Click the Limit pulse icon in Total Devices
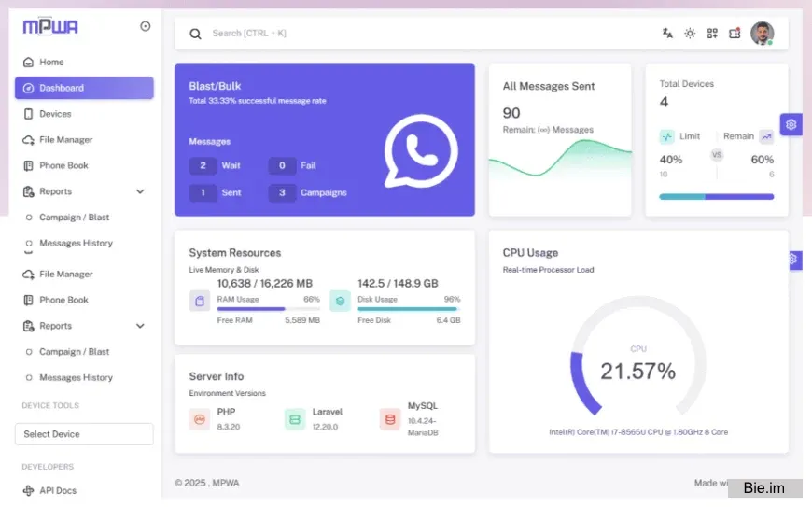This screenshot has width=812, height=507. [x=666, y=136]
